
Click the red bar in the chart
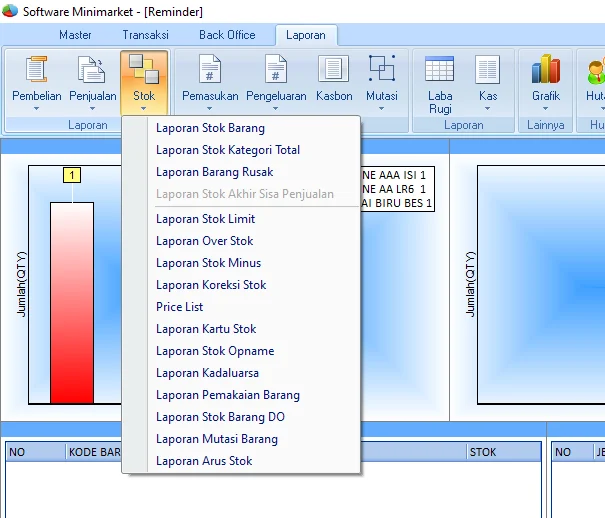[72, 303]
